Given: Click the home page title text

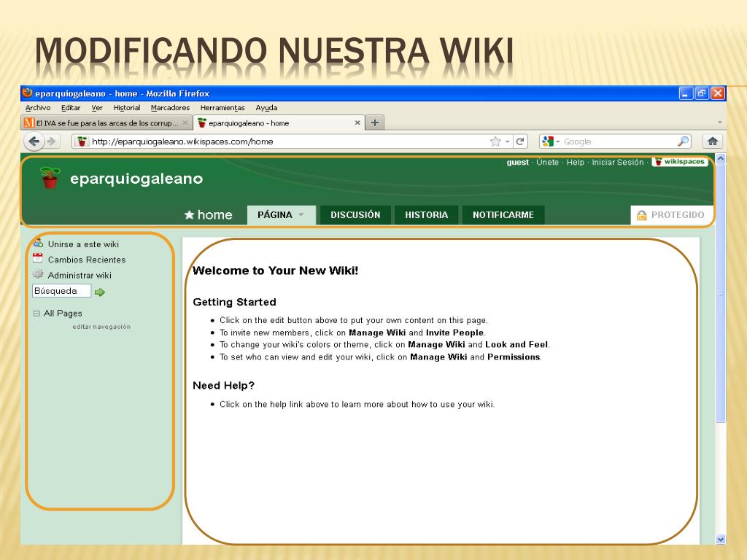Looking at the screenshot, I should point(214,215).
